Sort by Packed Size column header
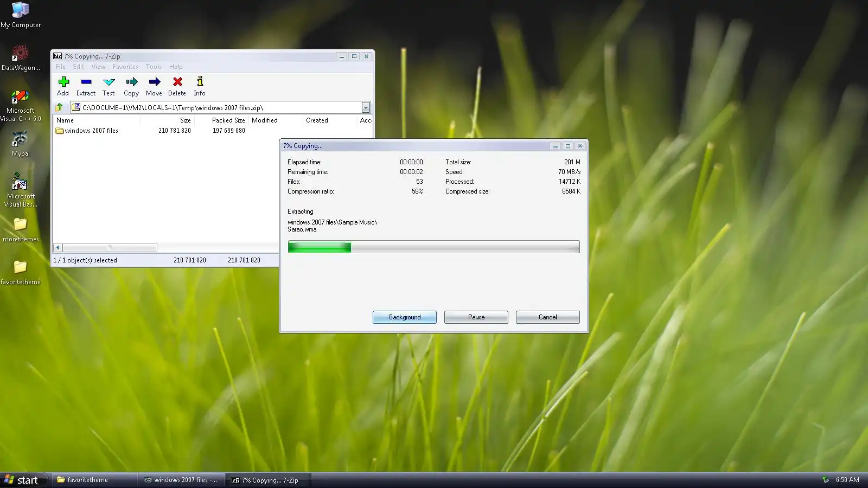The width and height of the screenshot is (868, 488). 221,120
